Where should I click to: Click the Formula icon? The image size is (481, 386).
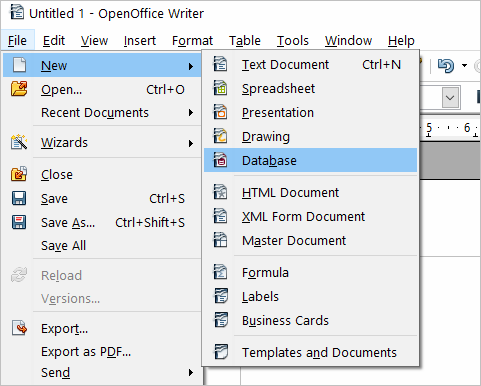(220, 272)
